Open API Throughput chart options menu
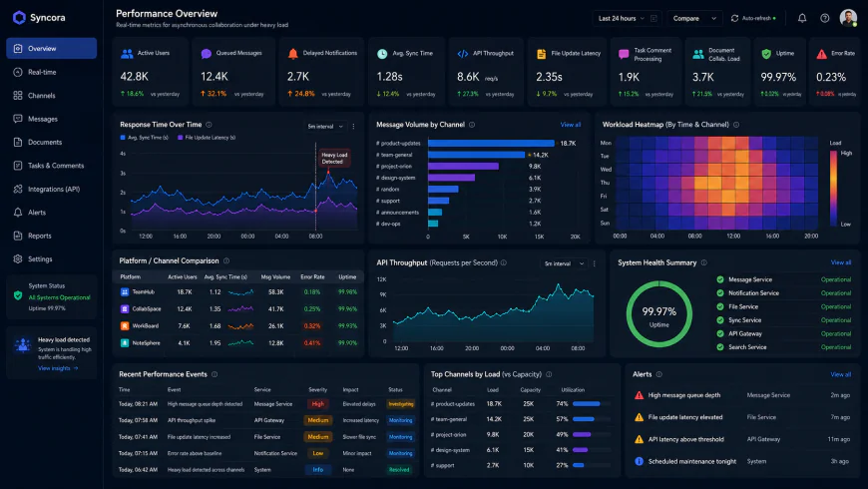The height and width of the screenshot is (489, 868). click(595, 263)
